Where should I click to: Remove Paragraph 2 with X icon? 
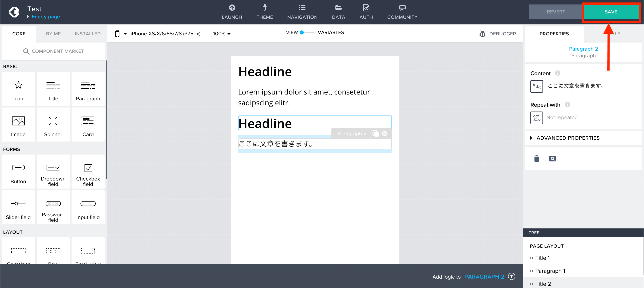click(385, 133)
